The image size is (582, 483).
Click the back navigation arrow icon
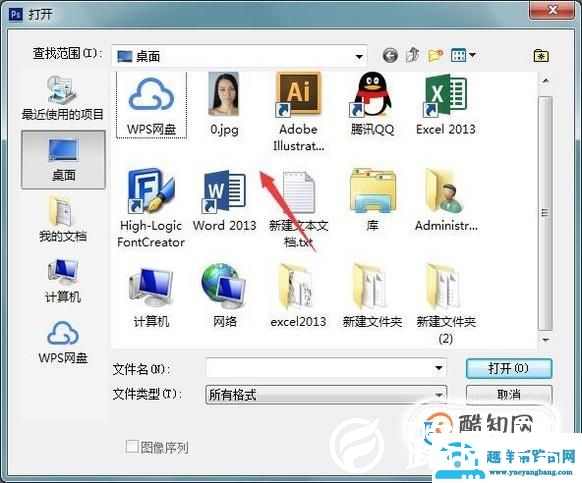pos(390,56)
